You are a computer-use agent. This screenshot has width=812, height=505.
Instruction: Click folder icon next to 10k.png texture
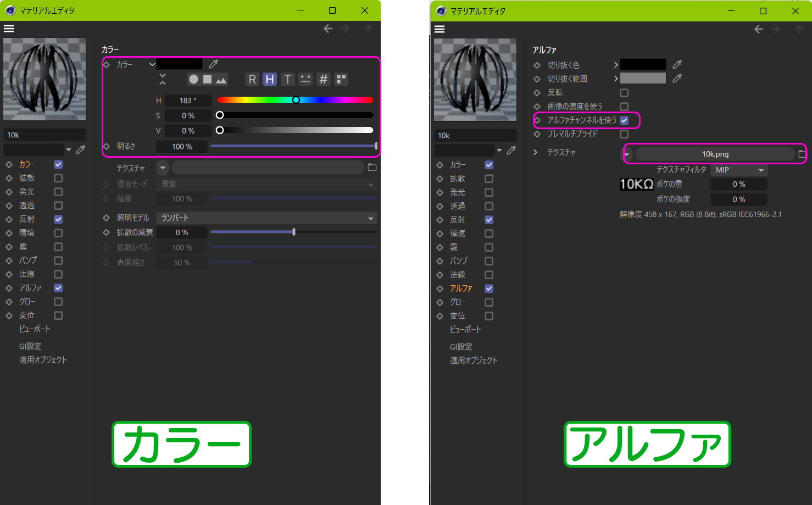click(802, 154)
